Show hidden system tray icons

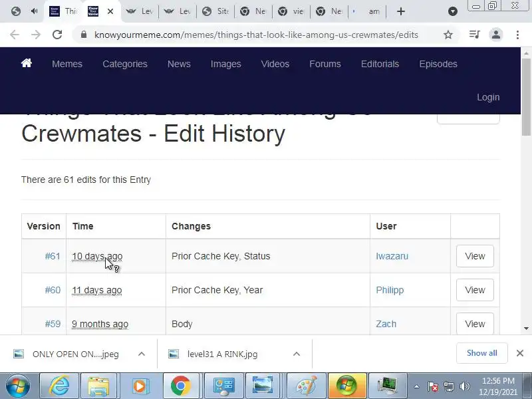pos(417,386)
